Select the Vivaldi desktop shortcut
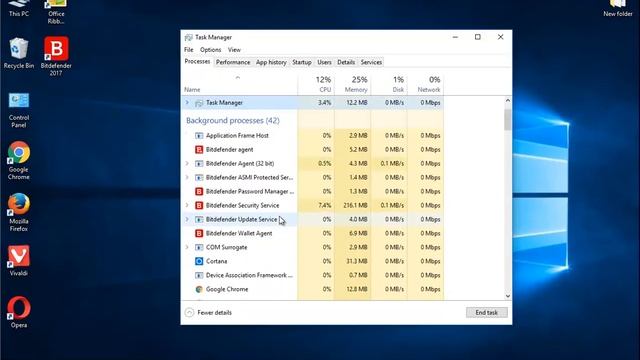 click(19, 261)
